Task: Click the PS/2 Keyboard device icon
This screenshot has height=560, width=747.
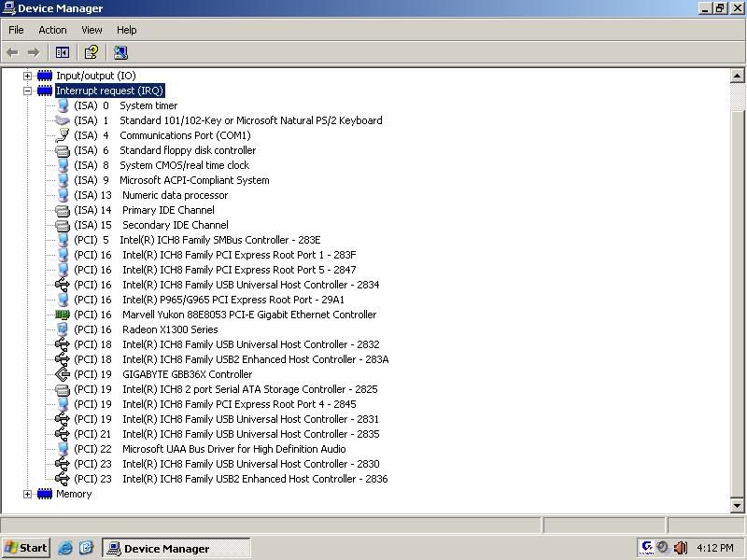Action: pos(63,120)
